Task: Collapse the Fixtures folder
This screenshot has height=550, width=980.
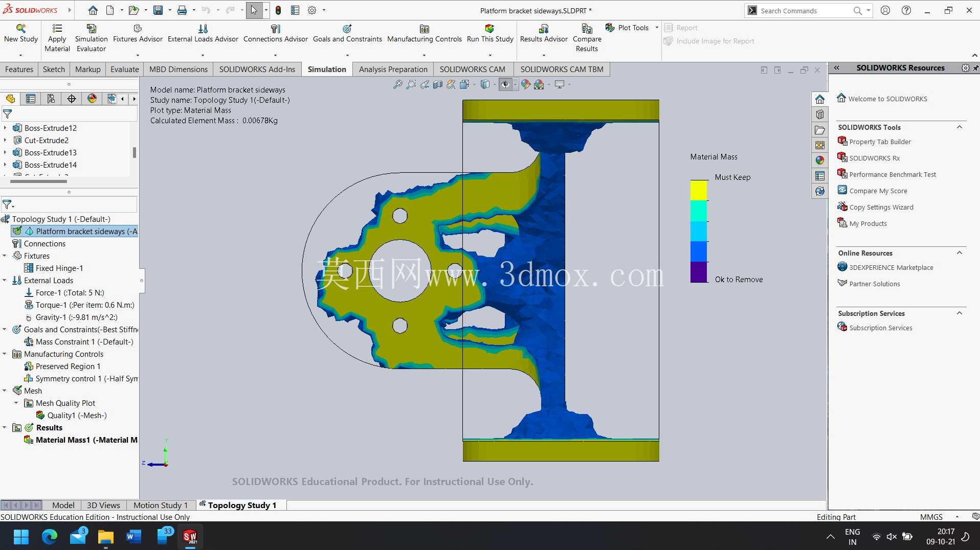Action: pos(5,256)
